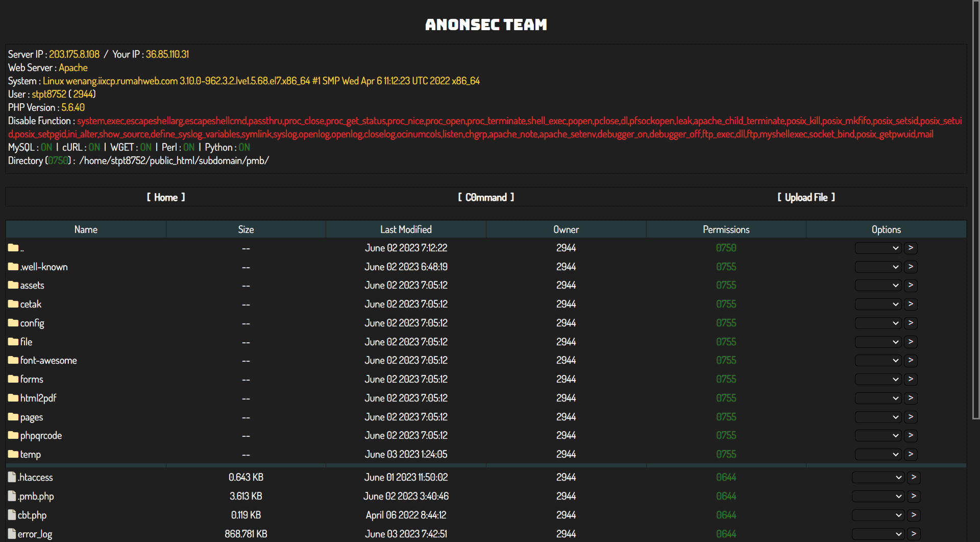The width and height of the screenshot is (980, 542).
Task: Open options dropdown for pages row
Action: (878, 417)
